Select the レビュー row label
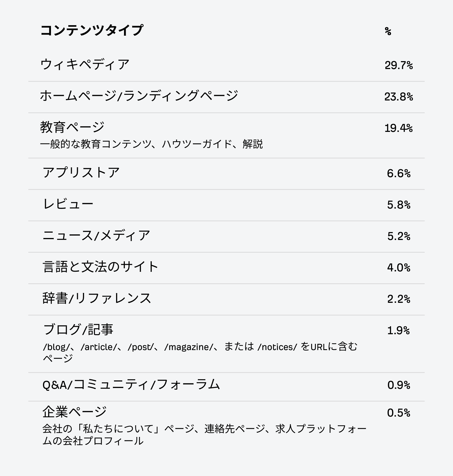Viewport: 453px width, 476px height. click(68, 204)
